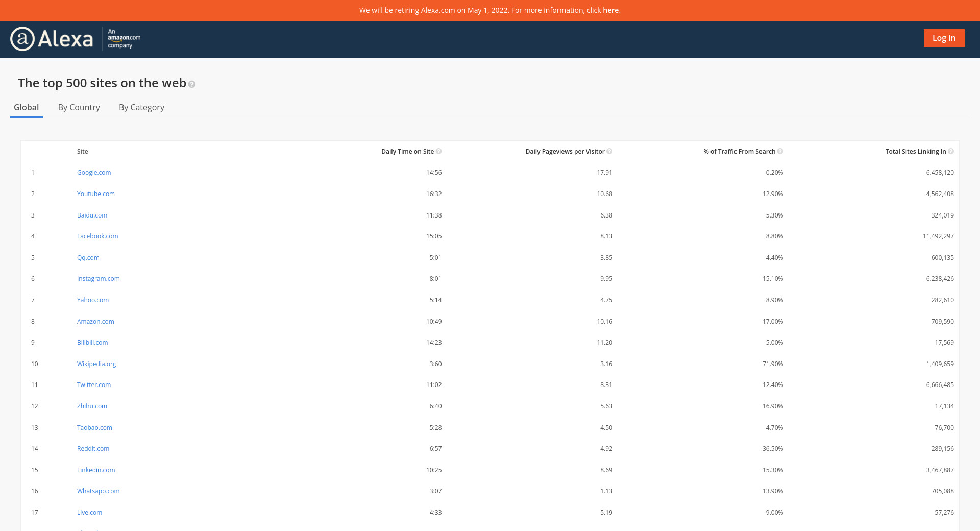Open the Qq.com link
The height and width of the screenshot is (531, 980).
coord(88,258)
